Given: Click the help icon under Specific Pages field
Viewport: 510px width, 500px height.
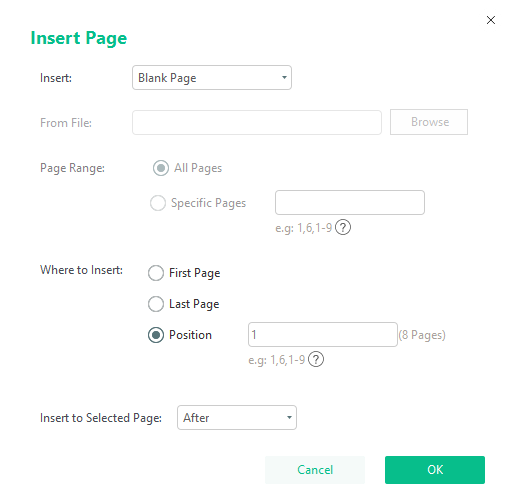Looking at the screenshot, I should (x=343, y=228).
